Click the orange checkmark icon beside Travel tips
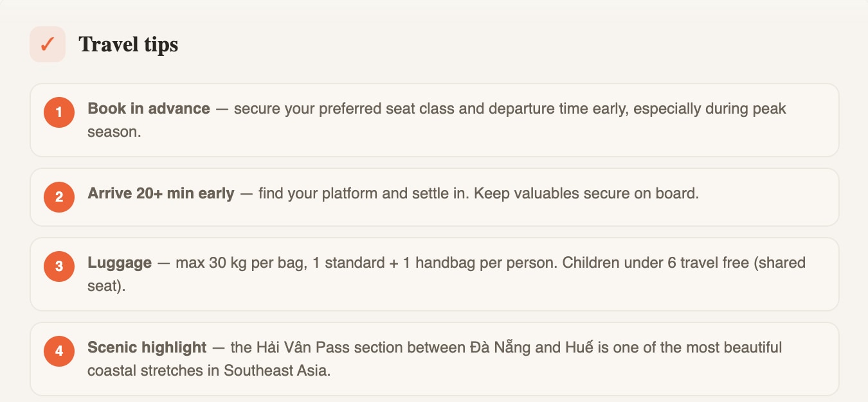 point(48,44)
